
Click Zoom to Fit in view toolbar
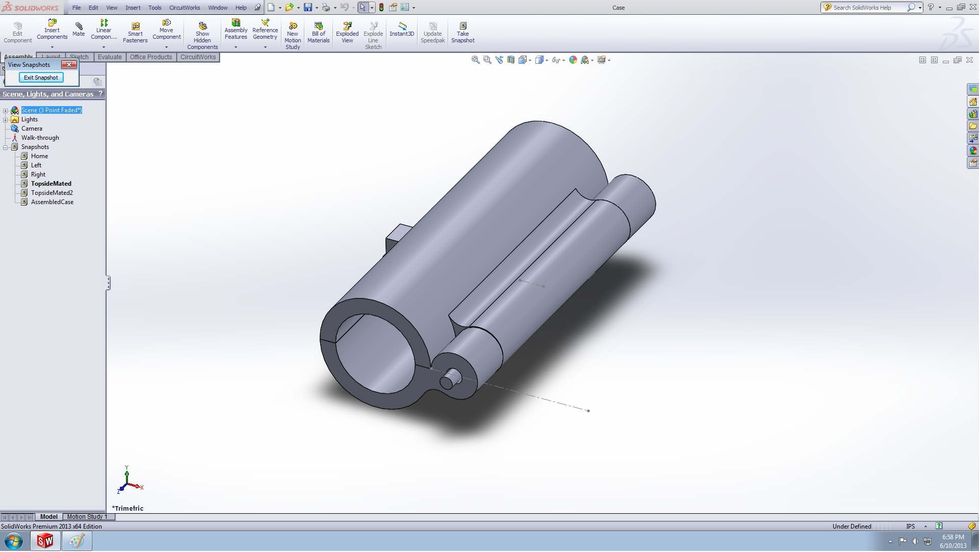[x=475, y=60]
